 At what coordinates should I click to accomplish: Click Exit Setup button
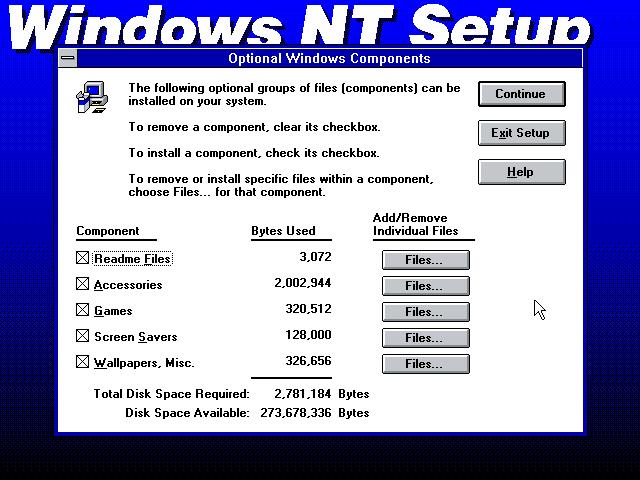pyautogui.click(x=522, y=133)
